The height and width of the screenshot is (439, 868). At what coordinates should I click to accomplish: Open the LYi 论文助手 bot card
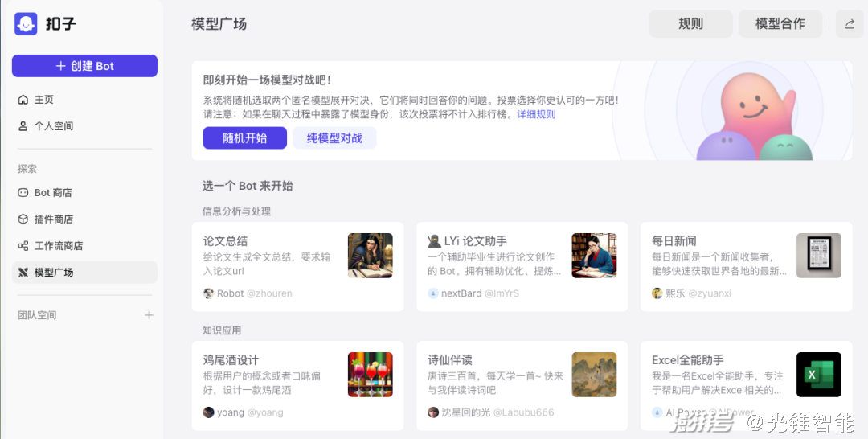click(522, 267)
